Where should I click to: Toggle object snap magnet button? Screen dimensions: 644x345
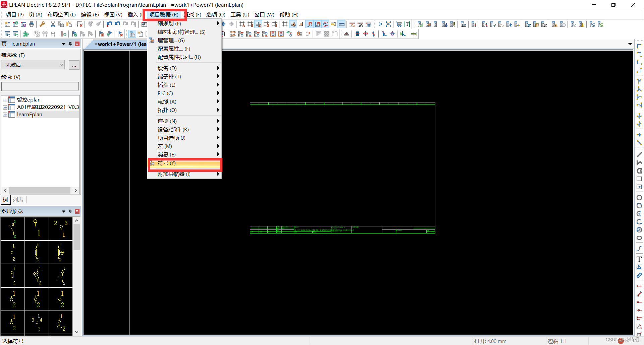tap(310, 24)
